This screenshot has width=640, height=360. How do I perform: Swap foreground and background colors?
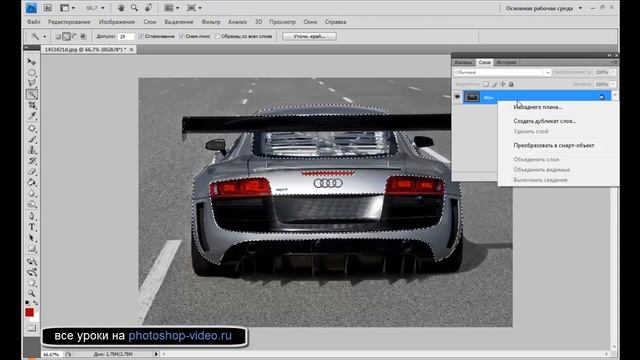[36, 303]
